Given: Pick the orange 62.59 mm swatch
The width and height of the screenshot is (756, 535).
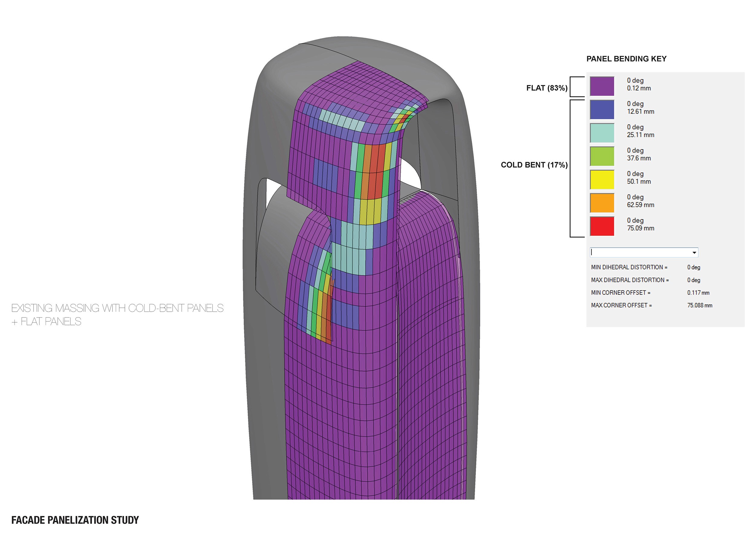Looking at the screenshot, I should click(602, 203).
